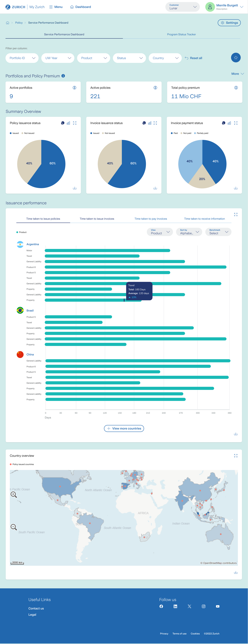
Task: Select Time taken to issue invoices tab
Action: pyautogui.click(x=97, y=219)
